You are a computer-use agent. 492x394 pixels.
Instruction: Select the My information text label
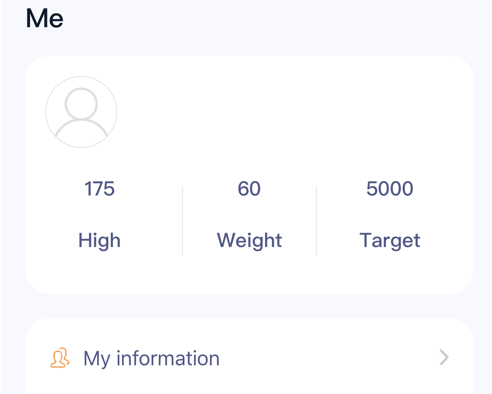click(151, 359)
